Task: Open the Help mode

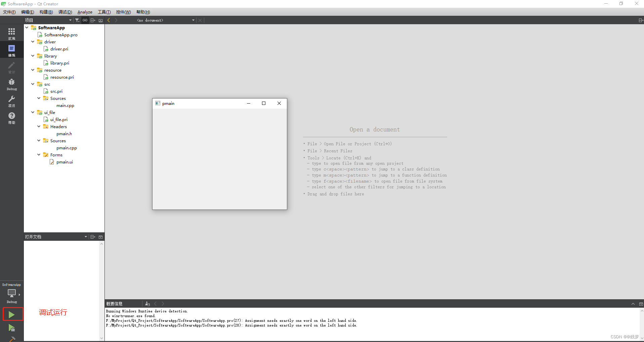Action: tap(12, 117)
